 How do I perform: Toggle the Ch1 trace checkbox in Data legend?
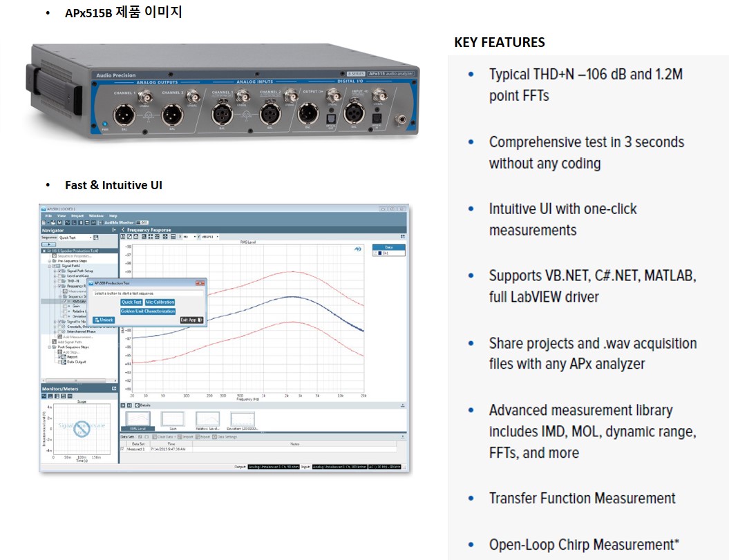pos(375,253)
